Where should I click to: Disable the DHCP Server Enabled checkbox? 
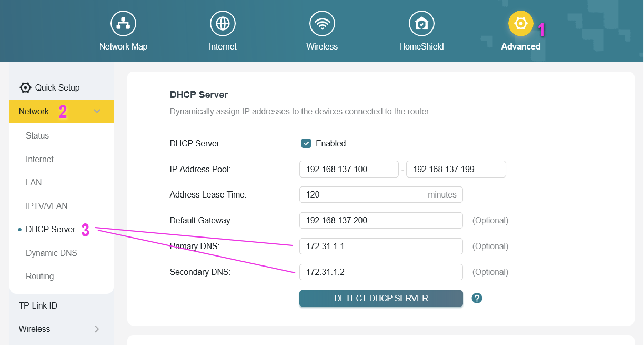click(306, 143)
